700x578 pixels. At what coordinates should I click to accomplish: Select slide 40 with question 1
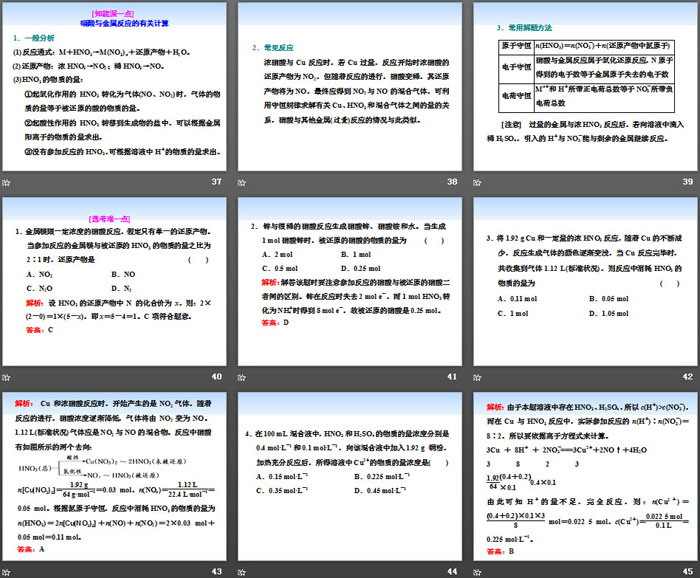click(x=115, y=280)
